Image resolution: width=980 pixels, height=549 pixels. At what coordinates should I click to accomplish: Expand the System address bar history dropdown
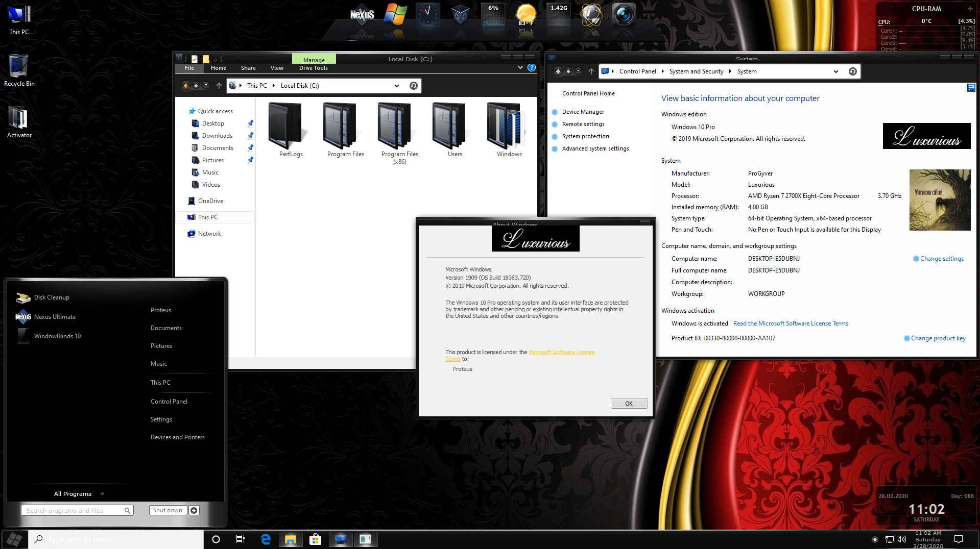pos(836,71)
